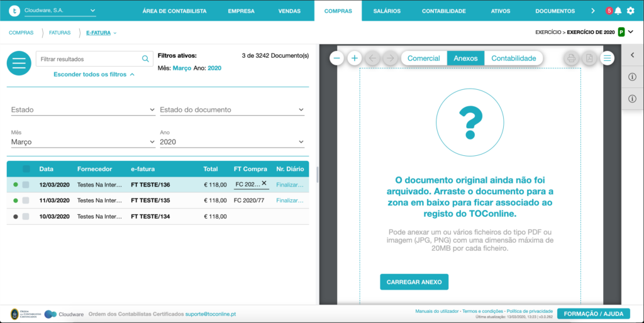This screenshot has width=644, height=323.
Task: Open the Mês dropdown showing Março
Action: [83, 141]
